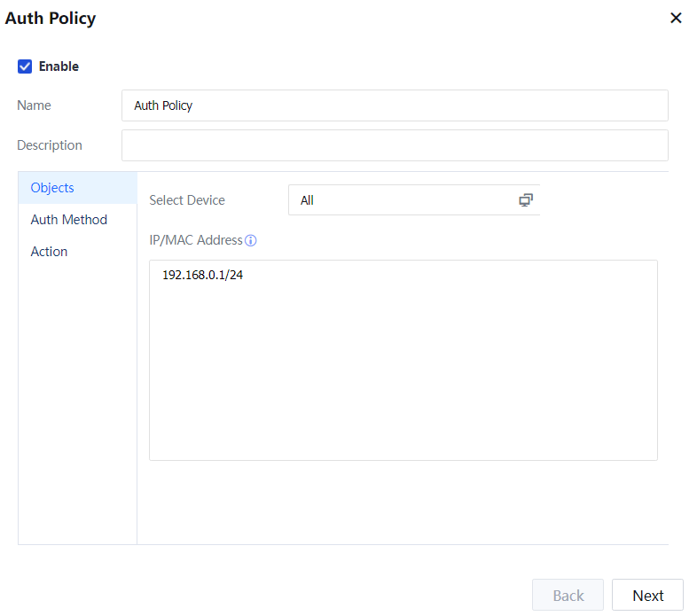
Task: Focus the Name input field
Action: point(394,105)
